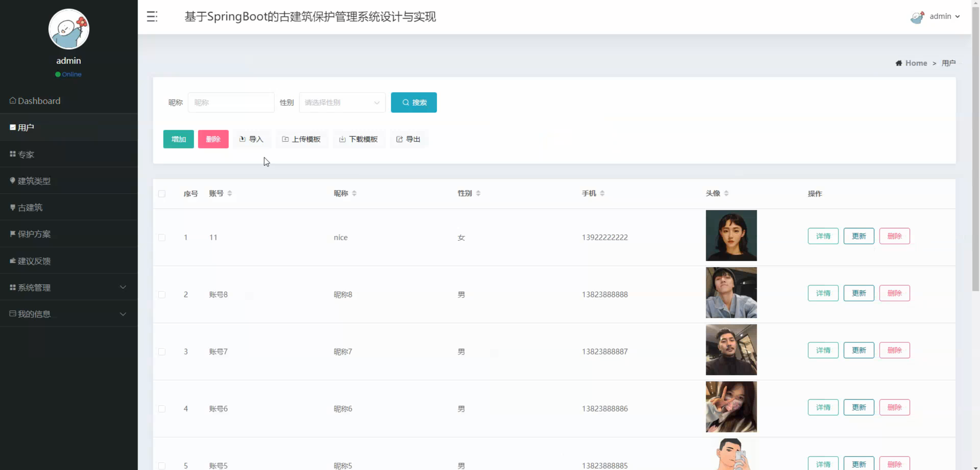Click the admin avatar icon in header

tap(917, 17)
